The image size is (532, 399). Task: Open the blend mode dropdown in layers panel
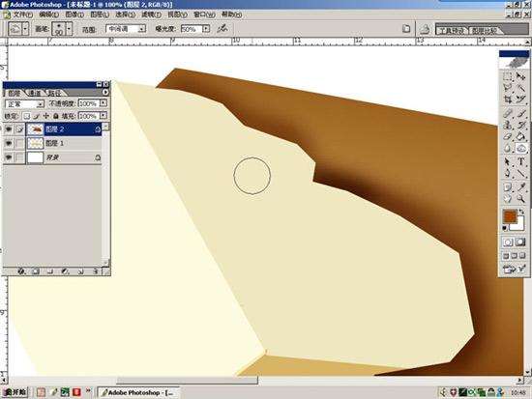coord(25,103)
